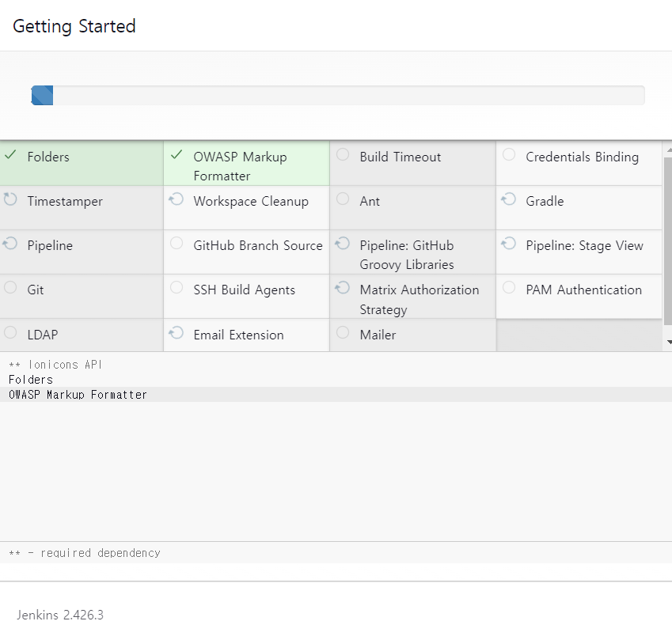672x640 pixels.
Task: Select the Build Timeout plugin label
Action: click(x=401, y=157)
